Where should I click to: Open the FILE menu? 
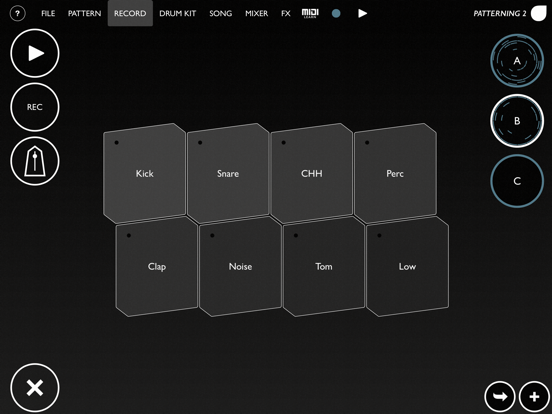pyautogui.click(x=48, y=13)
